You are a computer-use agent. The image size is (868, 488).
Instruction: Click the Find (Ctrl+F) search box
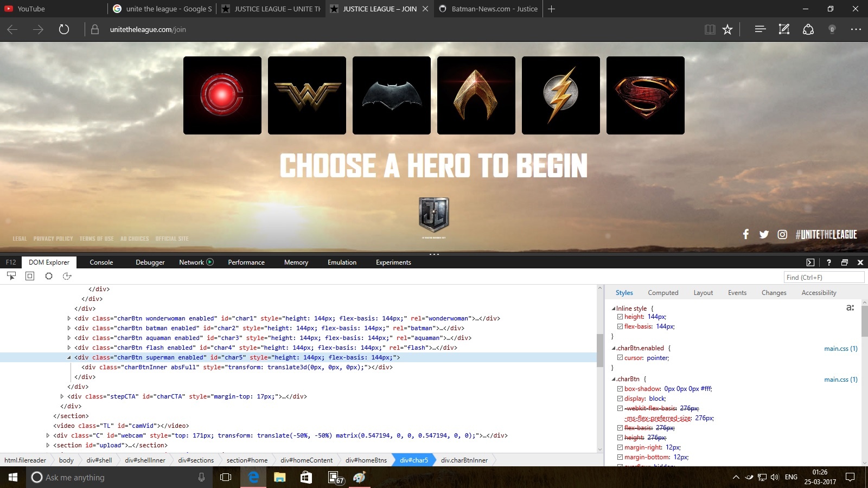coord(824,277)
